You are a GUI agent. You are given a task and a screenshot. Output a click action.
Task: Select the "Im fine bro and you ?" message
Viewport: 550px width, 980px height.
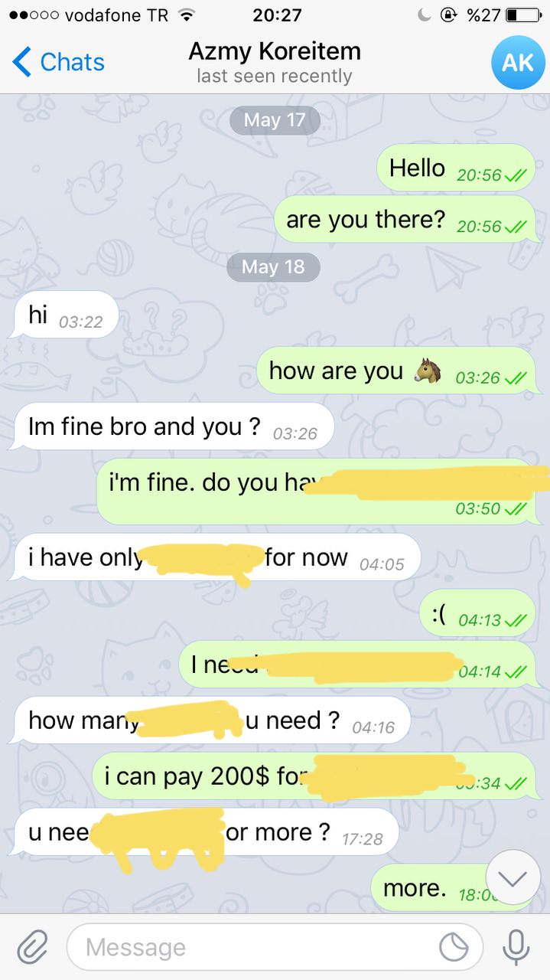pyautogui.click(x=172, y=426)
